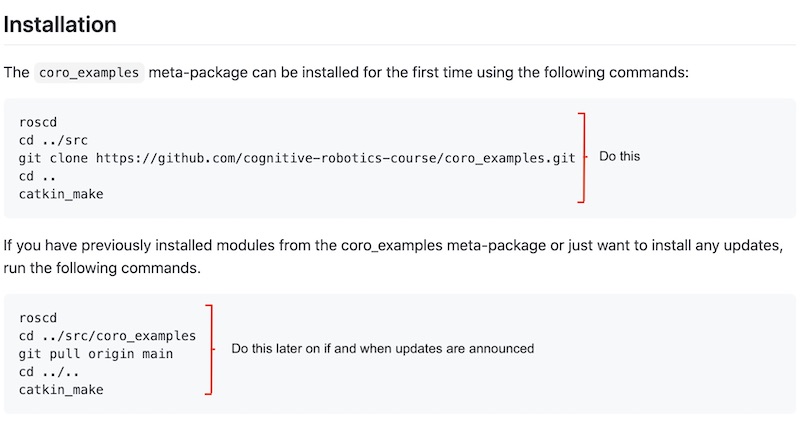
Task: Click roscd in the first code block
Action: pos(39,121)
